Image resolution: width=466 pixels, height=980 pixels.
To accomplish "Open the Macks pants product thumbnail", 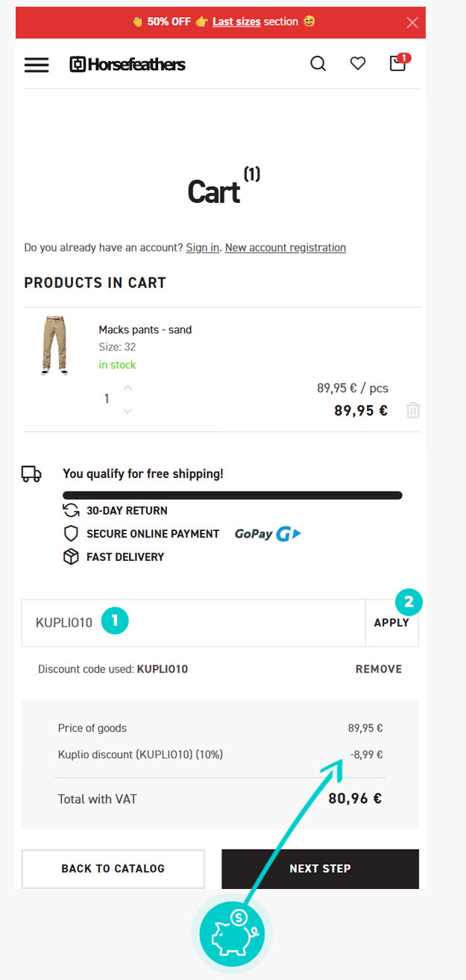I will 54,346.
